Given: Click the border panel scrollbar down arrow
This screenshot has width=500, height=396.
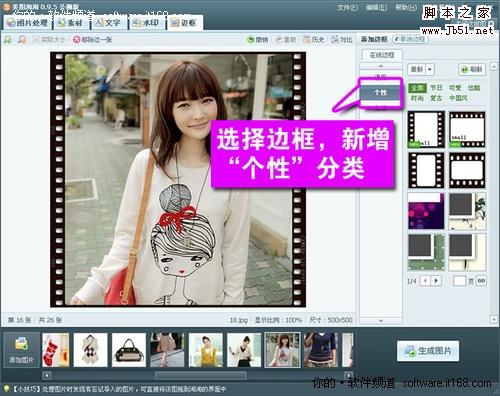Looking at the screenshot, I should point(494,320).
